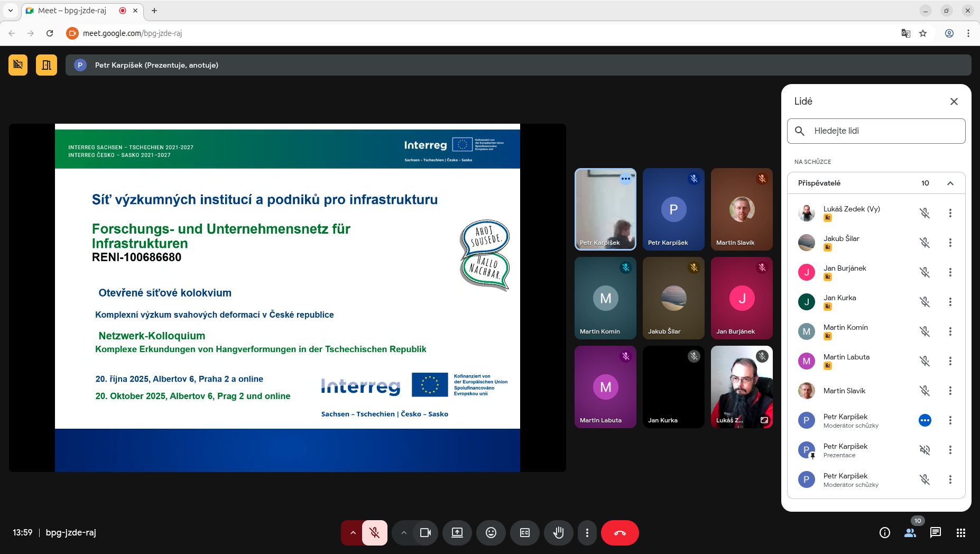980x554 pixels.
Task: Click the present screen icon
Action: tap(457, 533)
